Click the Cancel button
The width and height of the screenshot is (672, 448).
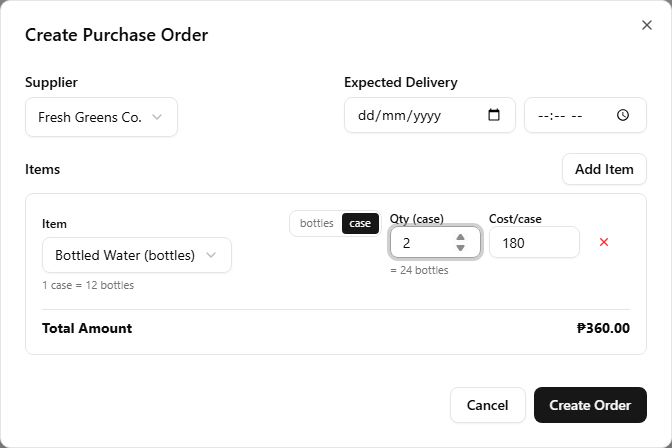click(x=488, y=405)
